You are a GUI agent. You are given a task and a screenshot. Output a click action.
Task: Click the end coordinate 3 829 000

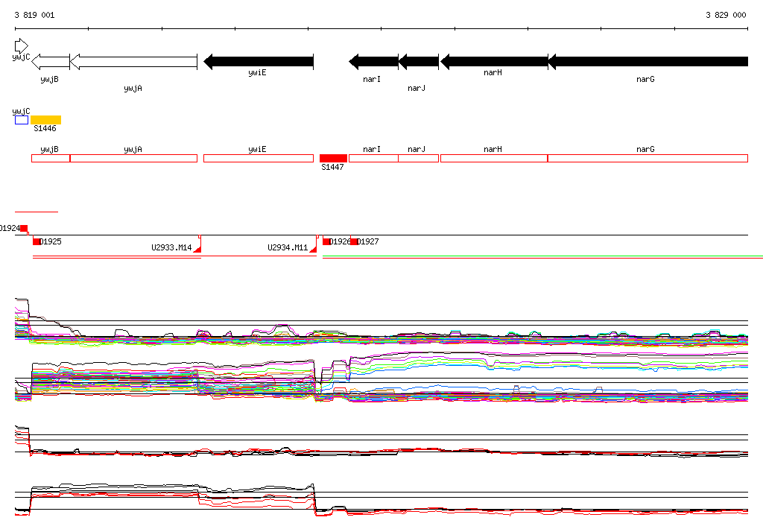tap(726, 15)
